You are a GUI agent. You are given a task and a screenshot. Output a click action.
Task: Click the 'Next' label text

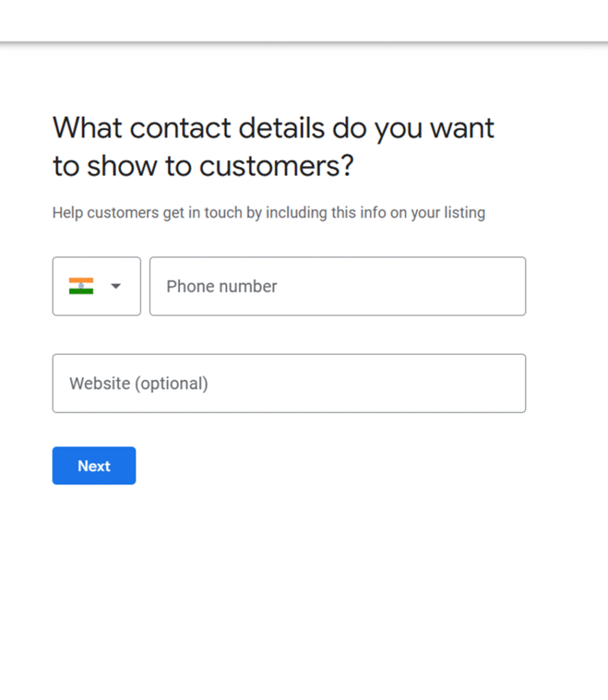pyautogui.click(x=94, y=466)
